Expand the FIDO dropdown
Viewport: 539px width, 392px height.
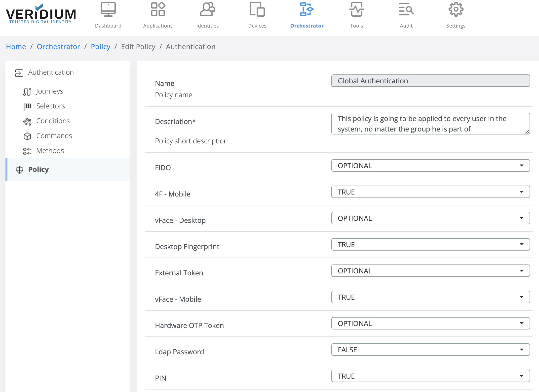(430, 166)
